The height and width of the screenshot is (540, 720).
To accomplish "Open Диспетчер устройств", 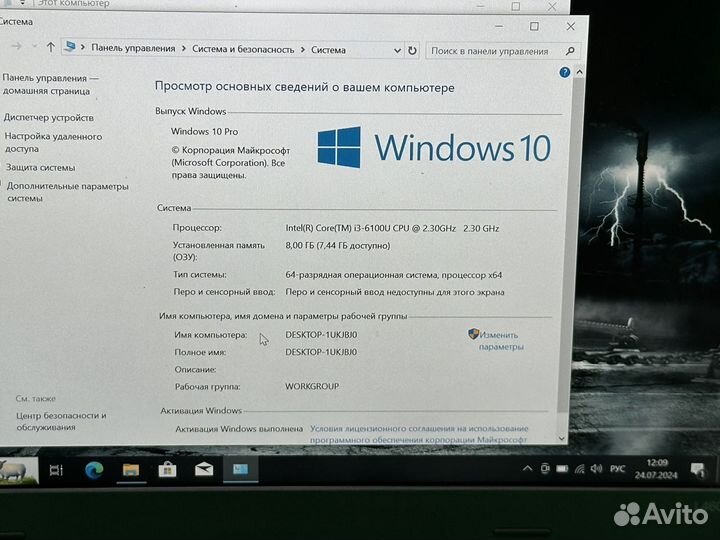I will [49, 118].
